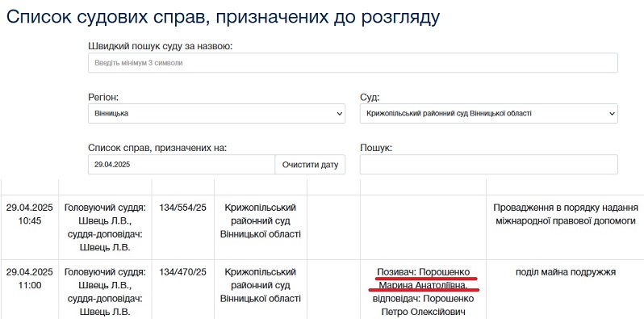The image size is (644, 319).
Task: Click the Пошук label
Action: pyautogui.click(x=376, y=148)
